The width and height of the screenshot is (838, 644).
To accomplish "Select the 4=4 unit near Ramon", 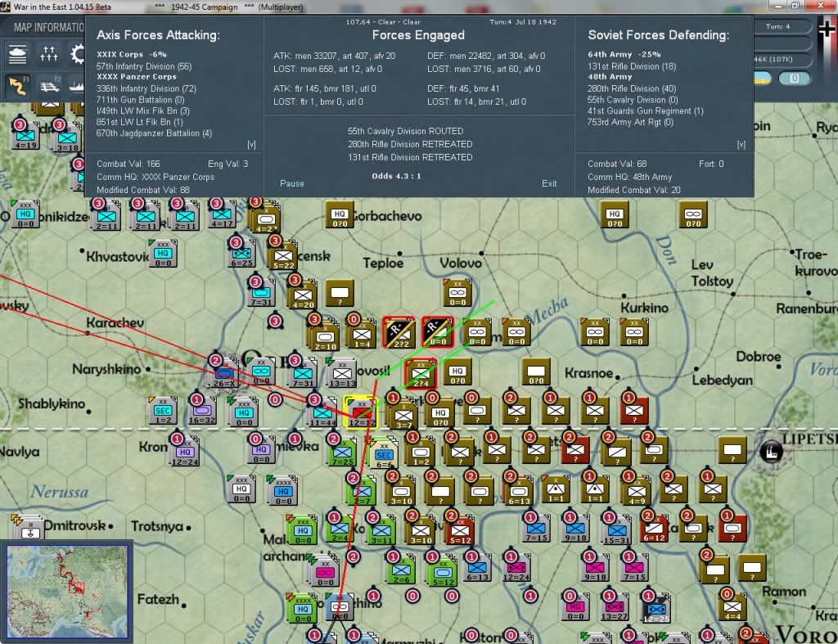I will click(732, 606).
